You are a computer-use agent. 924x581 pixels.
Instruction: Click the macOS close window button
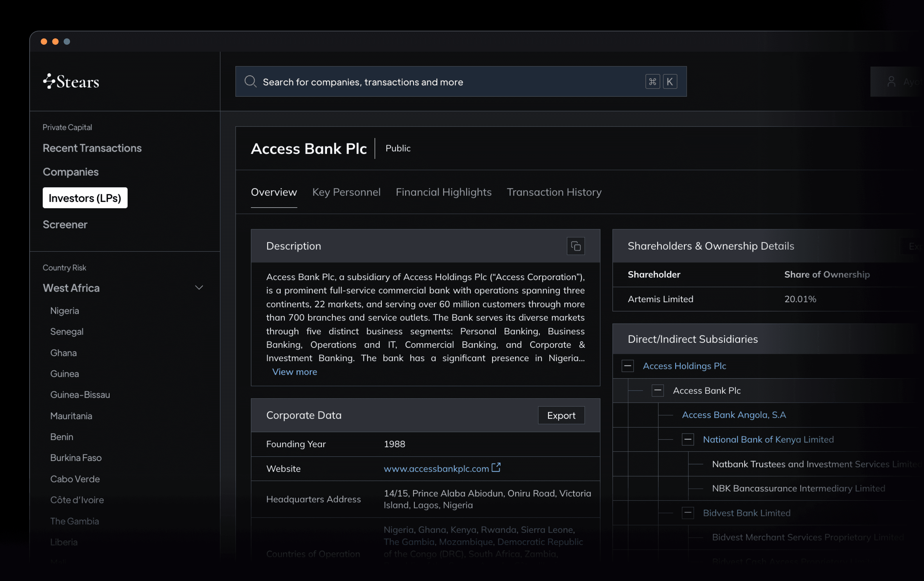coord(44,42)
